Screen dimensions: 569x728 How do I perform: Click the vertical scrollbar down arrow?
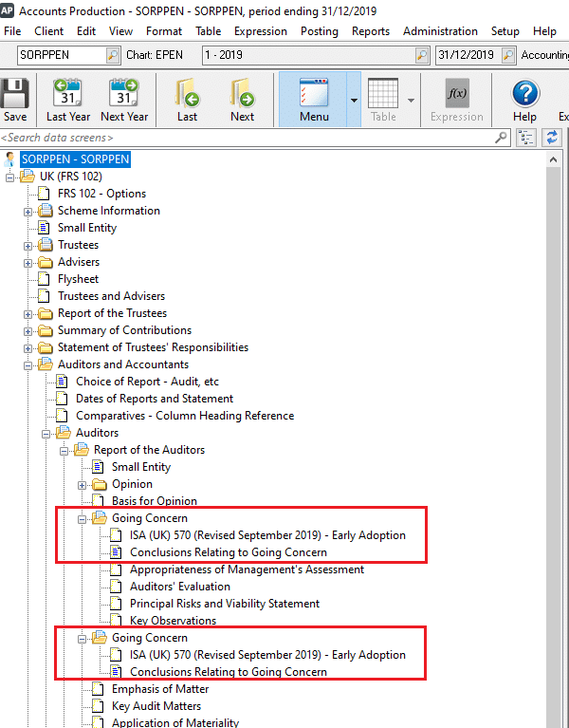tap(555, 719)
